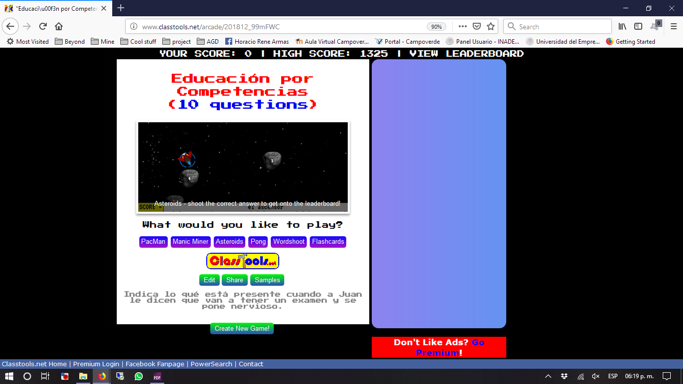Open Premium Login footer link
This screenshot has height=384, width=683.
[x=96, y=364]
